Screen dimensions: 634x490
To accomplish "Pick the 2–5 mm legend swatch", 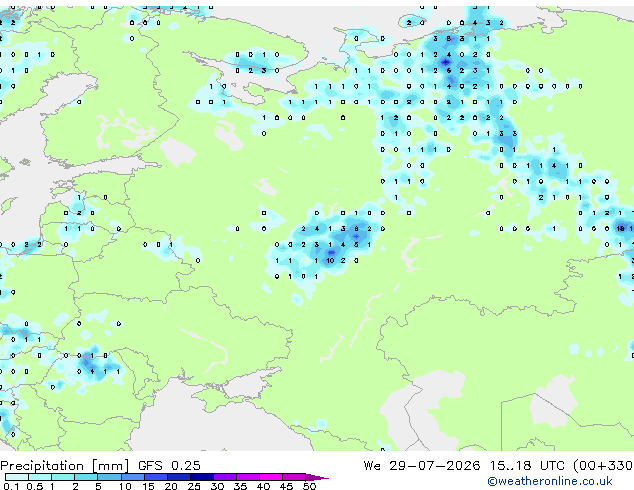I will [x=86, y=477].
